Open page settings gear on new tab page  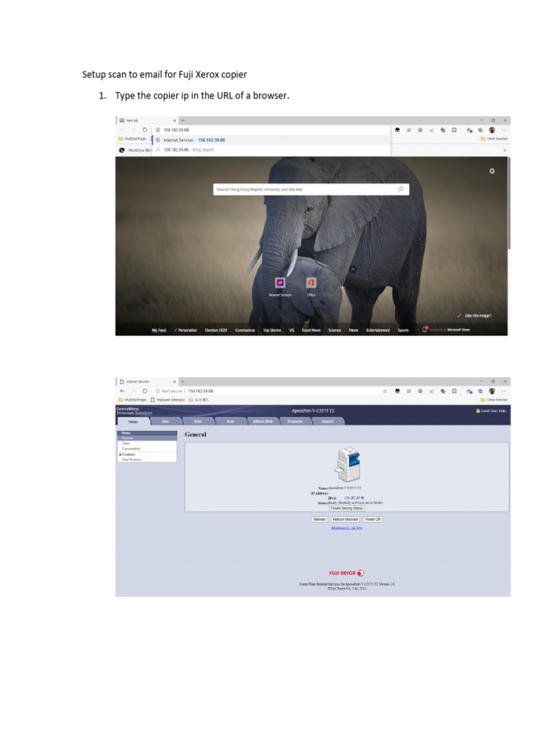[492, 171]
